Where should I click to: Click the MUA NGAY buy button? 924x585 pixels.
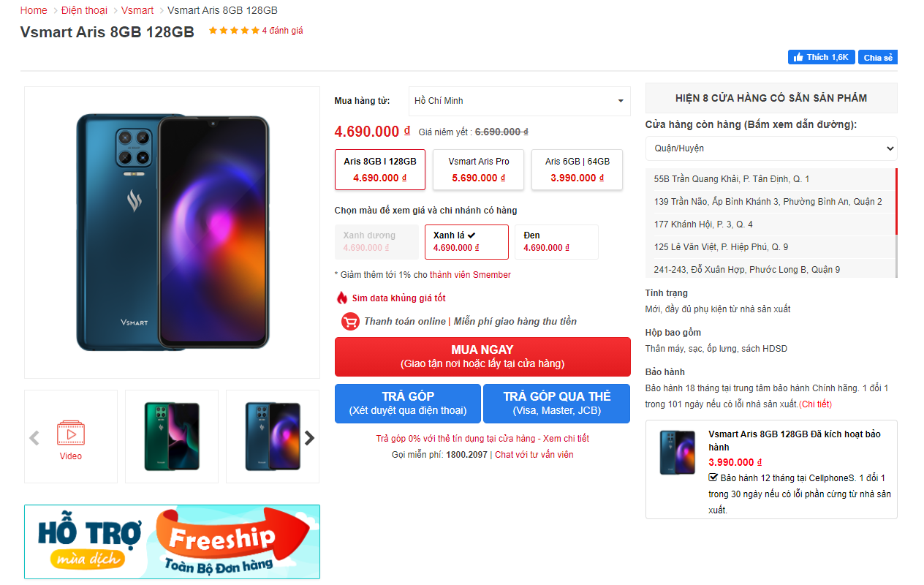coord(482,356)
